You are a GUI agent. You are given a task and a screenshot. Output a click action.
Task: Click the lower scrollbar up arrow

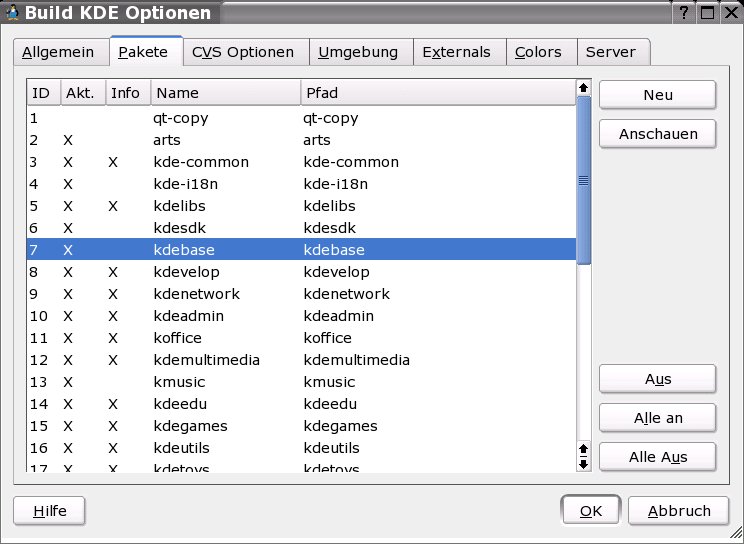point(584,449)
